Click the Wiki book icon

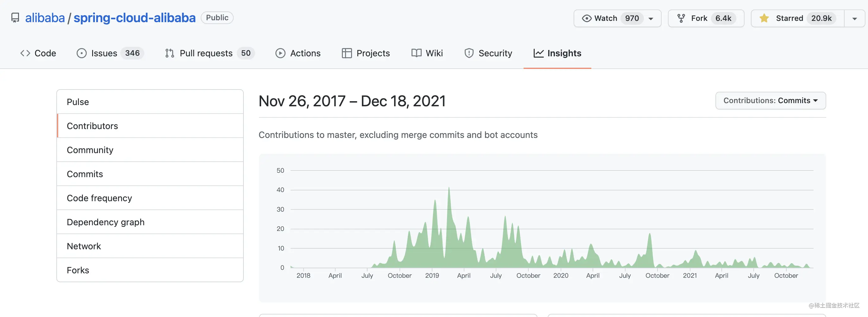pos(417,53)
